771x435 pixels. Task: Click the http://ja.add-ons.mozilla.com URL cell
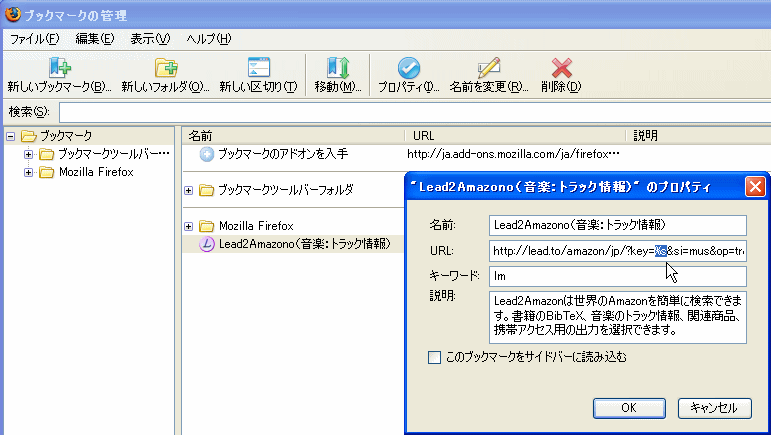click(513, 154)
